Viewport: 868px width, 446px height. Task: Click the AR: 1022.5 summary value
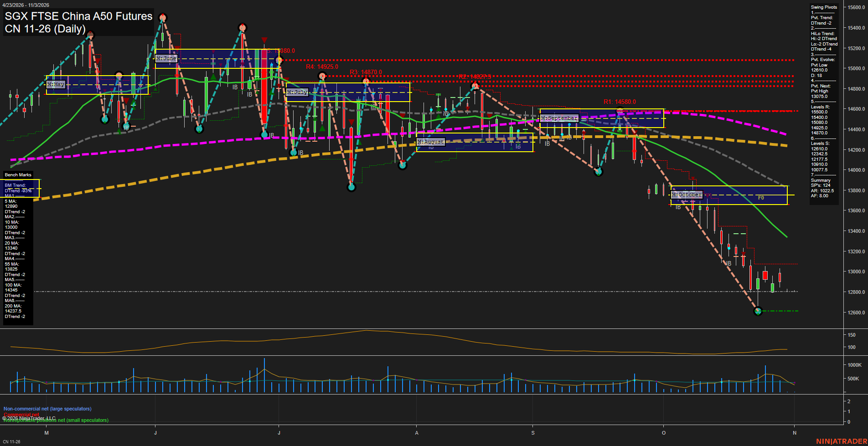pos(822,191)
